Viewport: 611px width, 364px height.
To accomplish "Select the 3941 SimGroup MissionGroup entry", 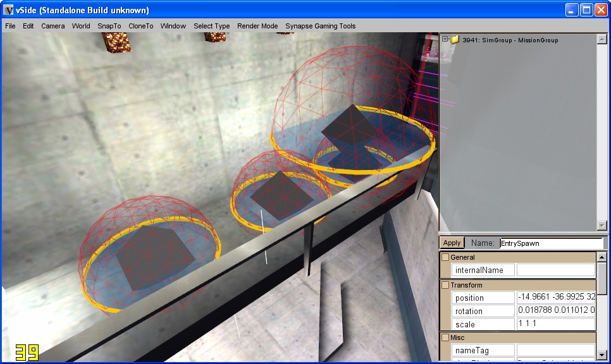I will [x=501, y=40].
